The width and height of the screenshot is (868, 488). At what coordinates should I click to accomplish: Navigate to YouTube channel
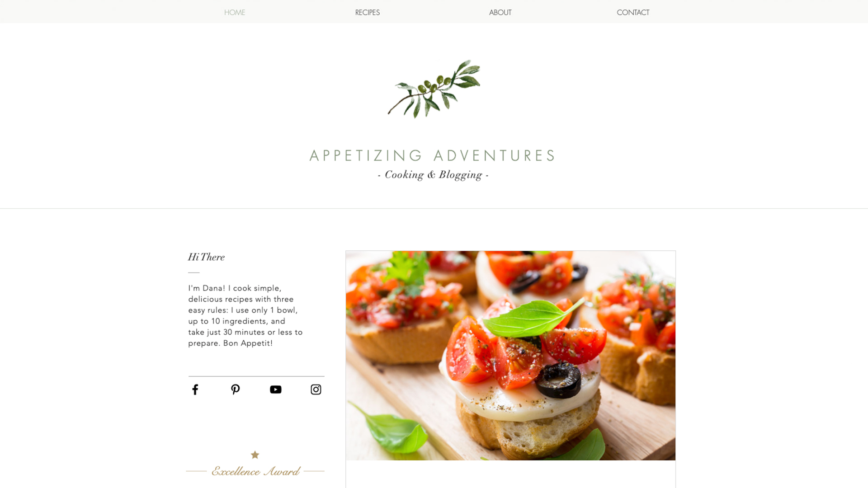pos(275,389)
